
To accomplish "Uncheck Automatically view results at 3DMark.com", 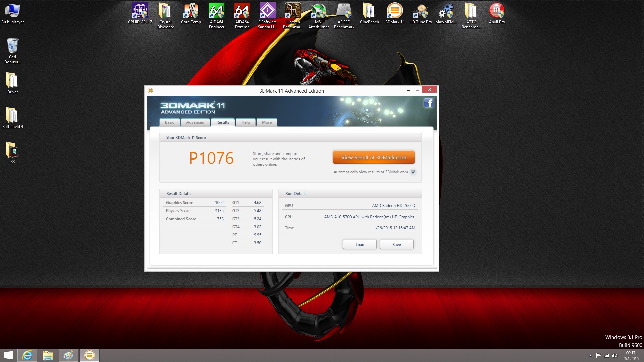I will click(x=413, y=172).
